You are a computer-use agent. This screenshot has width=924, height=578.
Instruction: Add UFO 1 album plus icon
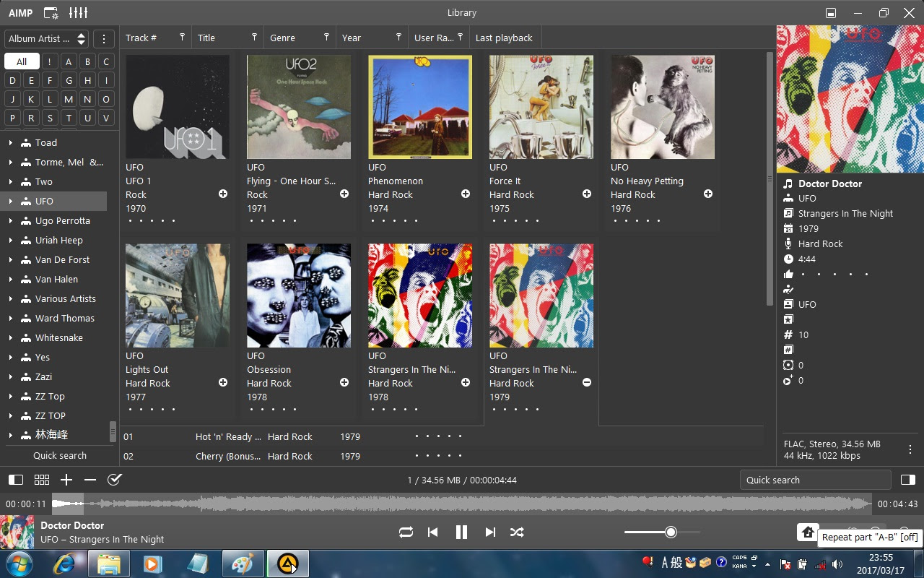pyautogui.click(x=223, y=194)
